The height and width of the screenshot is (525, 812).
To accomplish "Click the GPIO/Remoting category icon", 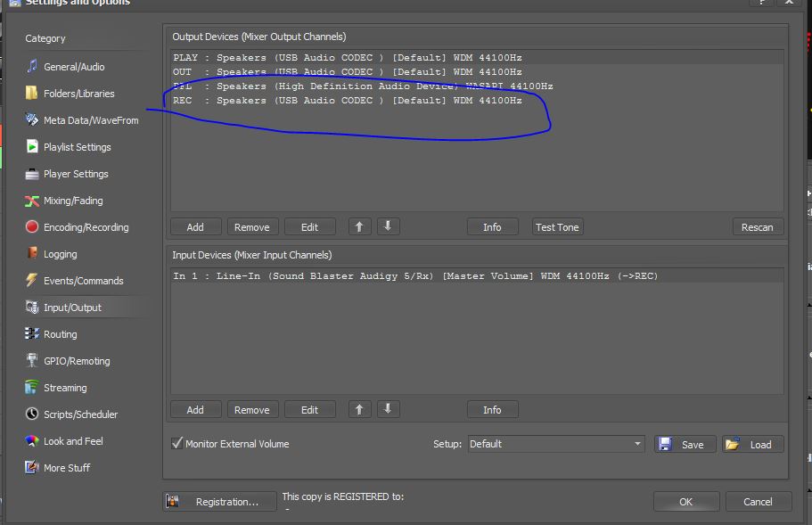I will tap(32, 361).
